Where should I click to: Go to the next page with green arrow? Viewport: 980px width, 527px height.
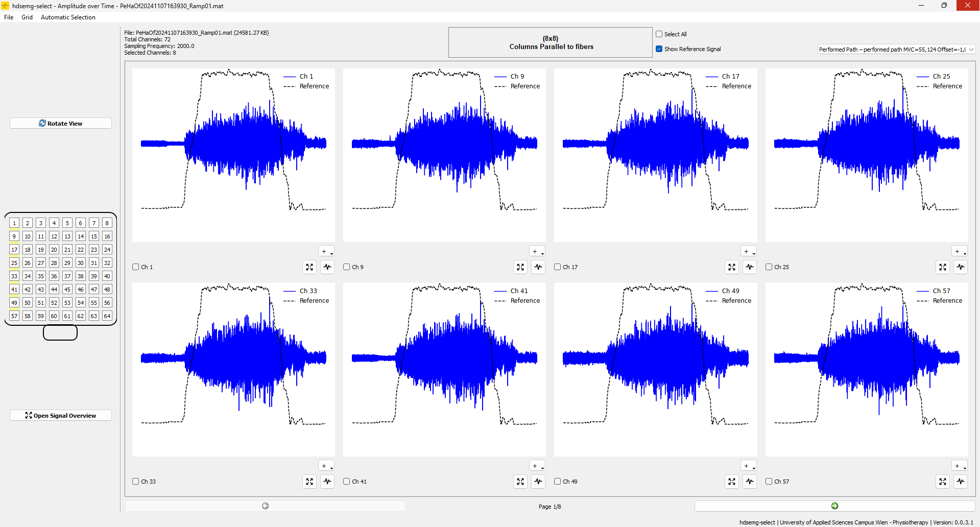834,506
